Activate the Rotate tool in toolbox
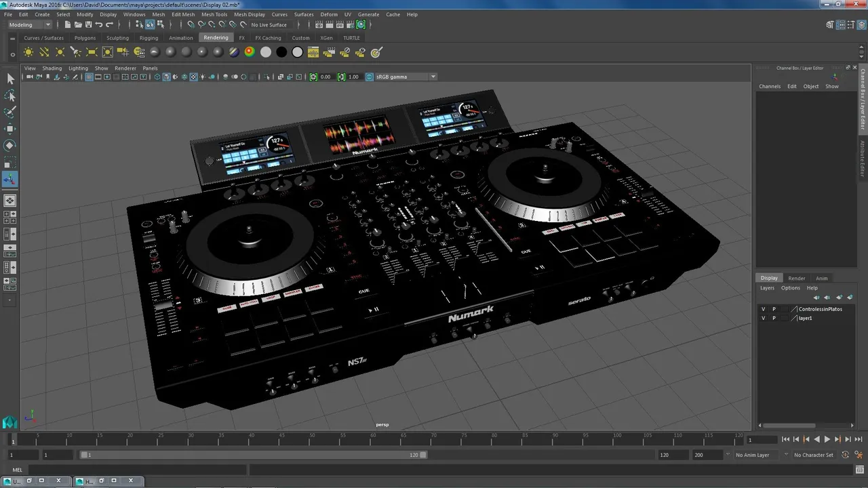Viewport: 868px width, 488px height. click(x=10, y=145)
